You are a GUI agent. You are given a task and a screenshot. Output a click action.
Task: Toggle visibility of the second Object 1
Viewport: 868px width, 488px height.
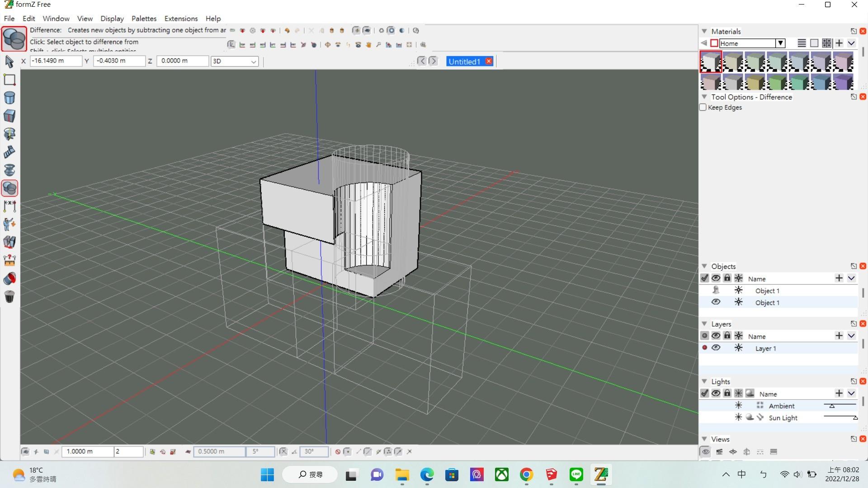point(716,302)
